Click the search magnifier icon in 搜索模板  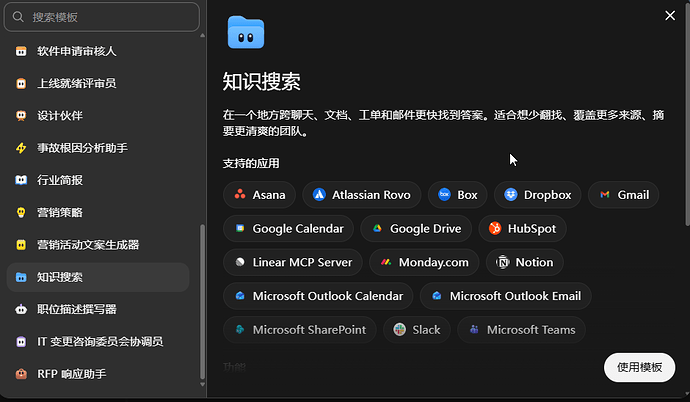[x=18, y=17]
